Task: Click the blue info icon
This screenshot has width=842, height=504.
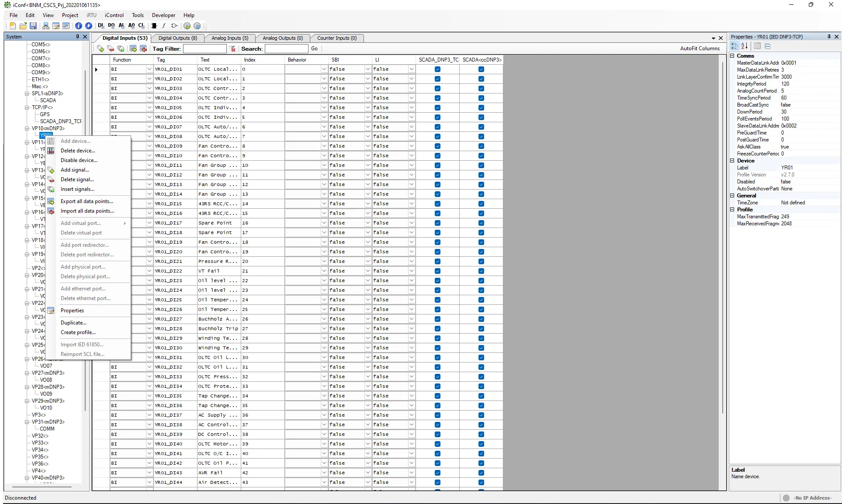Action: pyautogui.click(x=79, y=26)
